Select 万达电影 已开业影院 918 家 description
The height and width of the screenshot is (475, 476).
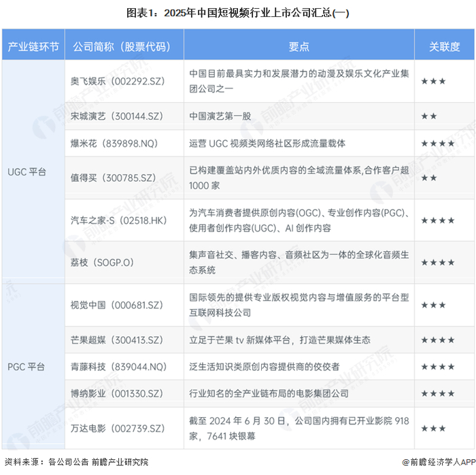click(x=299, y=429)
